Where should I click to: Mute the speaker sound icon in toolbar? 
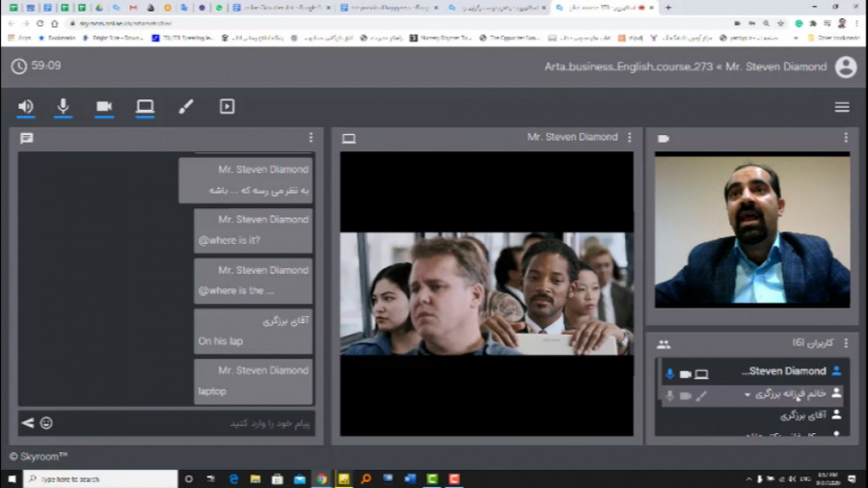point(25,106)
